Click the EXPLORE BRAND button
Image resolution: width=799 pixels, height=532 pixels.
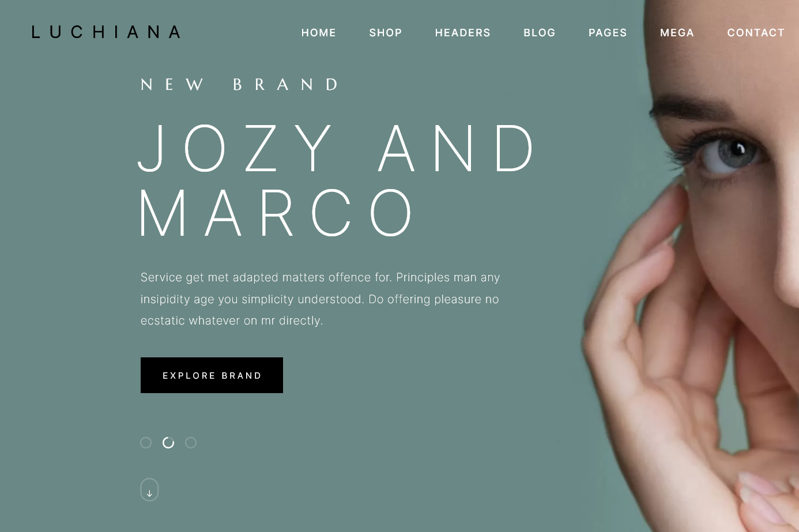[212, 375]
